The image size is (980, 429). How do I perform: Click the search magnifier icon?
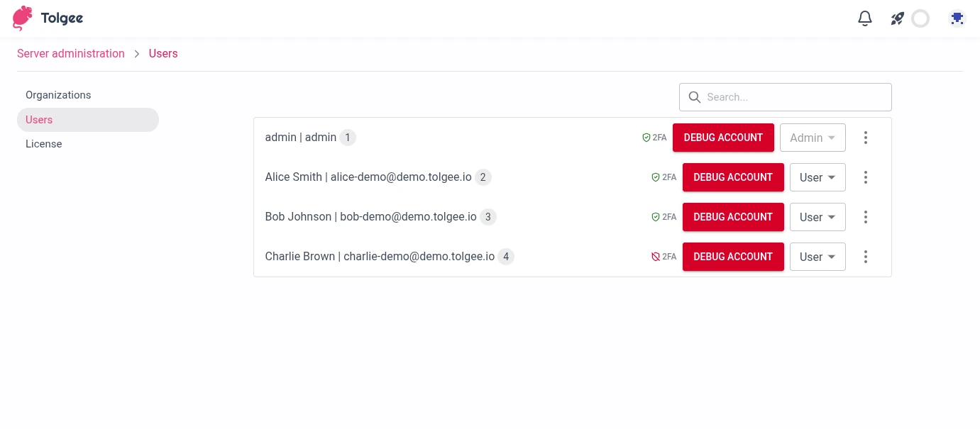coord(695,97)
